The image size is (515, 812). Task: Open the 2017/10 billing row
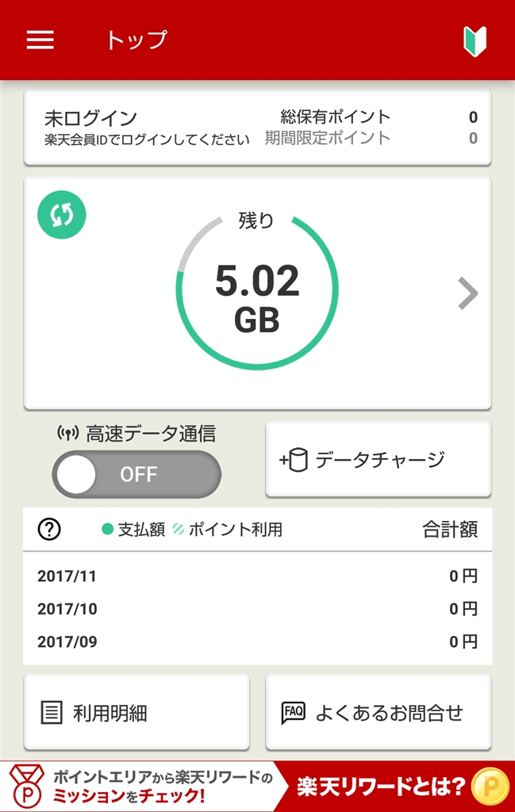click(257, 609)
